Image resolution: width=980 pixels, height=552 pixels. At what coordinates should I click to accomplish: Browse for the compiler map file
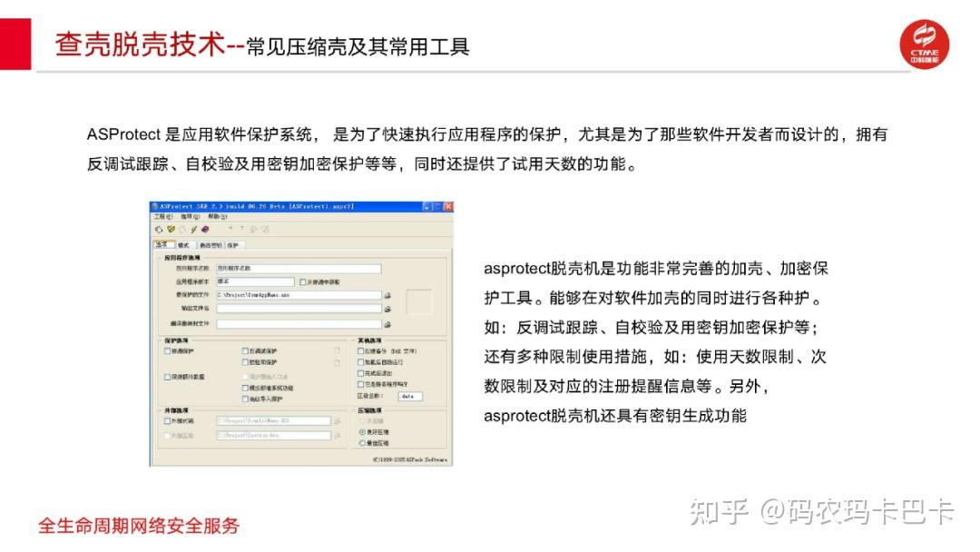pos(387,324)
